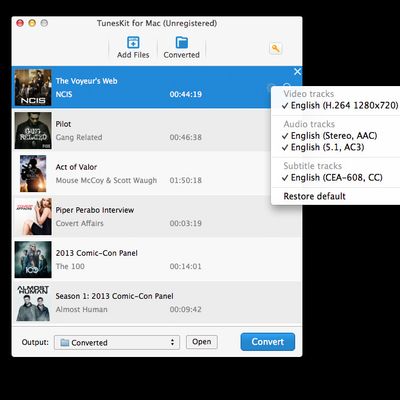Minimize the window with the yellow button
The image size is (400, 400).
[32, 23]
